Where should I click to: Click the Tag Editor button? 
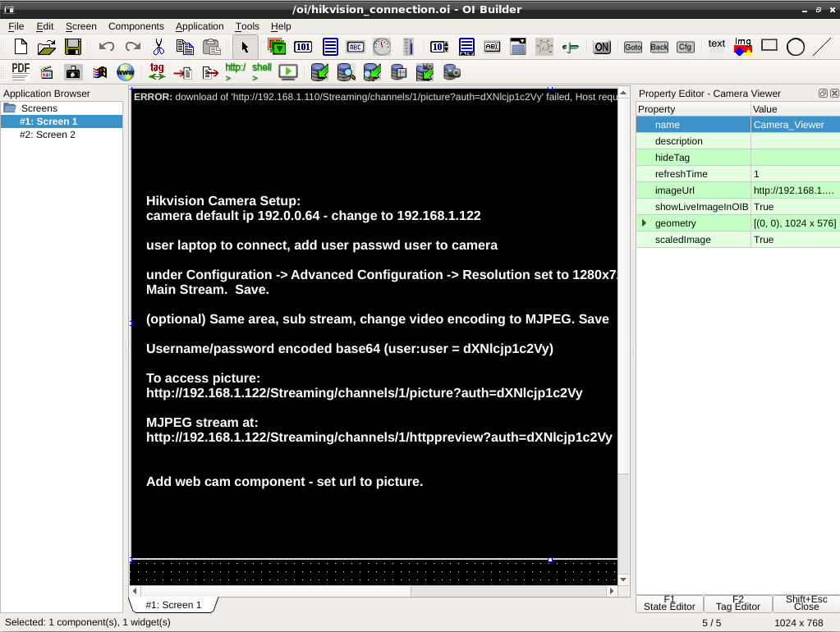(737, 604)
